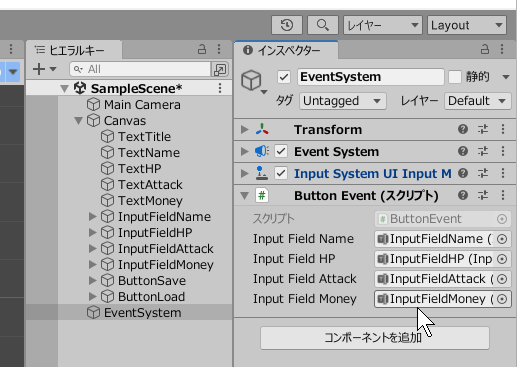This screenshot has width=517, height=367.
Task: Open the Event System component three-dot menu
Action: coord(503,151)
